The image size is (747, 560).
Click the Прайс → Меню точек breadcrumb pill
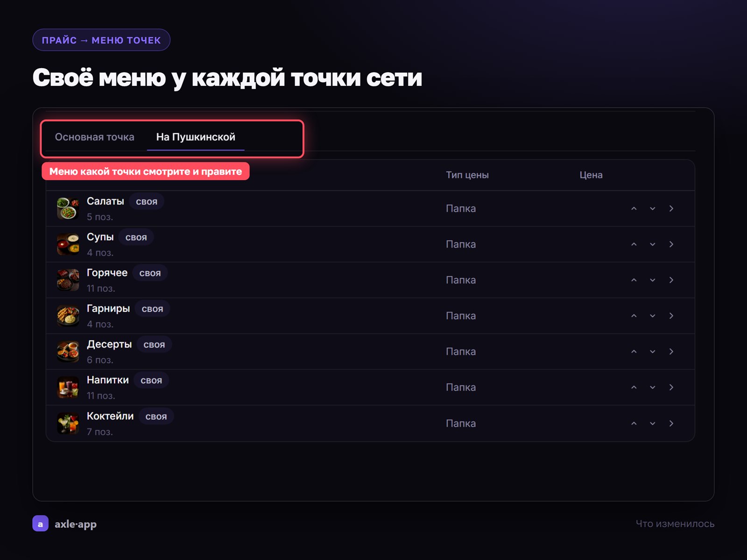pos(101,40)
